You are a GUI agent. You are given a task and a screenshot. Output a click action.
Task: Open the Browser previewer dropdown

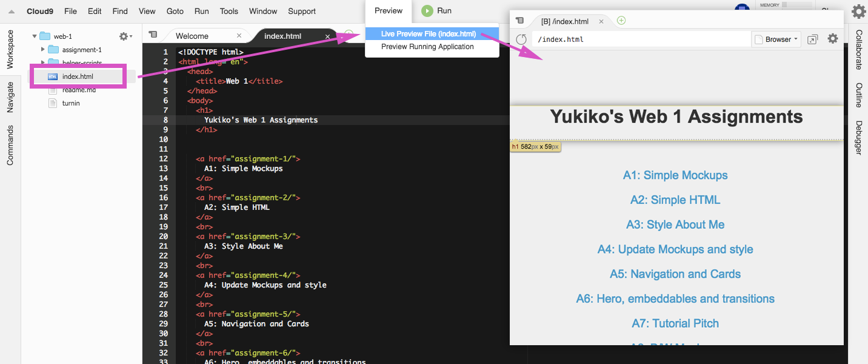776,39
